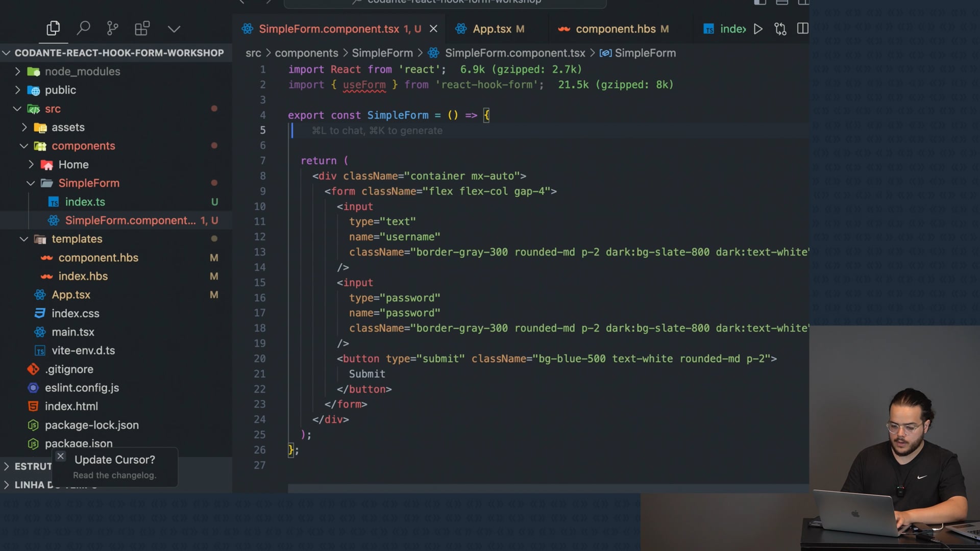Open the Extensions view icon

click(142, 29)
